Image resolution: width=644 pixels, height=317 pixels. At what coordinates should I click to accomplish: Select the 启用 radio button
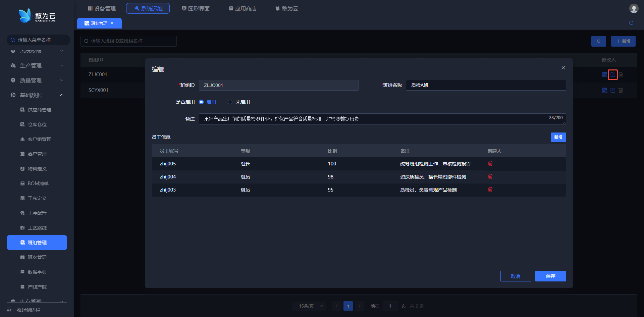(201, 102)
